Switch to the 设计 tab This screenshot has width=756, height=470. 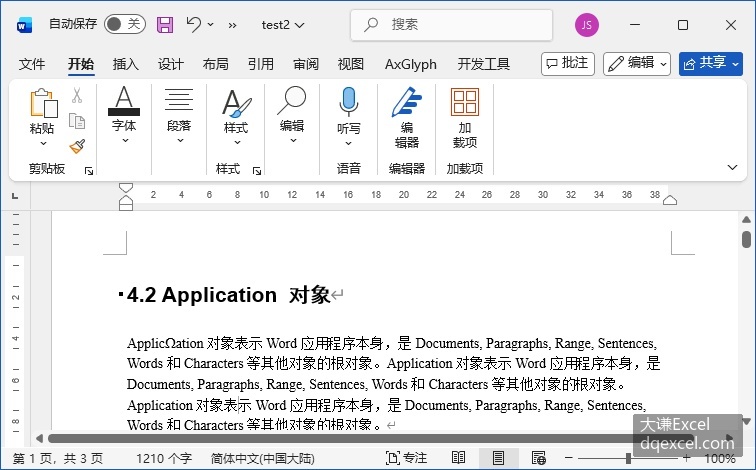(x=171, y=64)
